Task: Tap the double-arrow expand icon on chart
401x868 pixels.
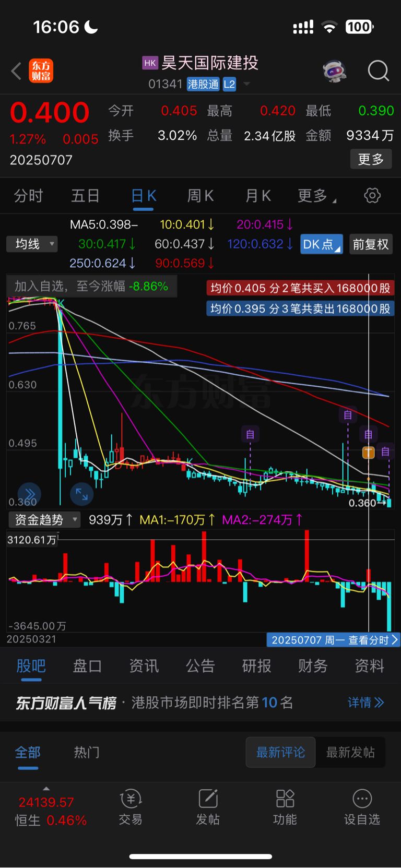Action: pos(29,494)
